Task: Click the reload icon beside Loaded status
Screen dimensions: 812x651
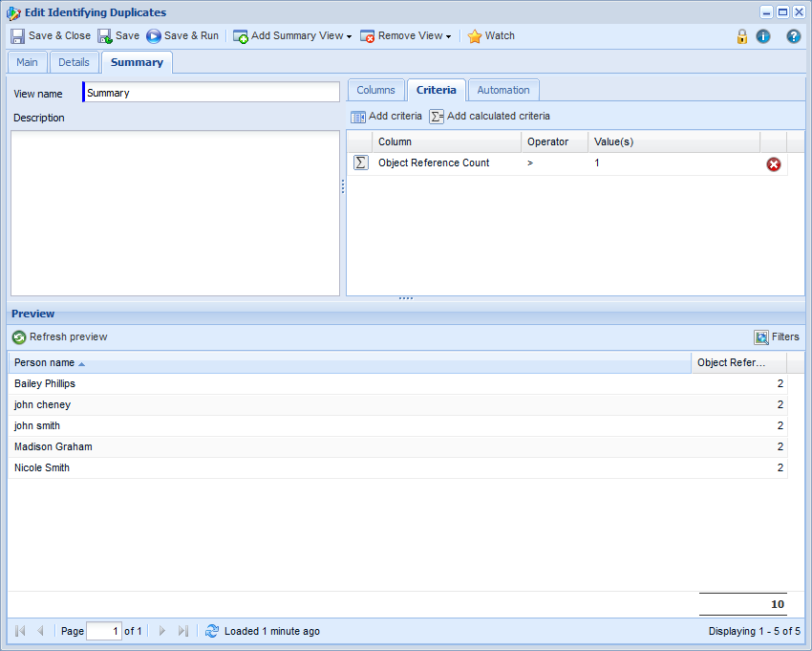Action: pyautogui.click(x=212, y=631)
